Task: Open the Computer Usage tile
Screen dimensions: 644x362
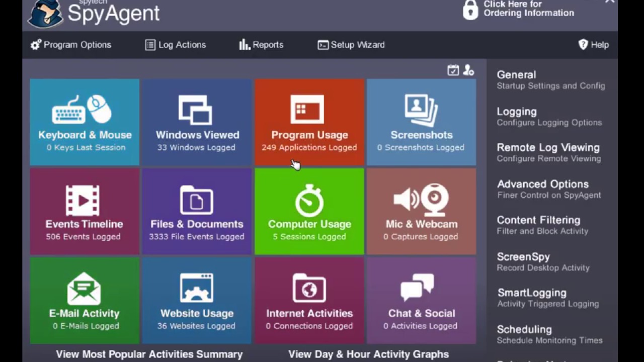Action: (309, 211)
